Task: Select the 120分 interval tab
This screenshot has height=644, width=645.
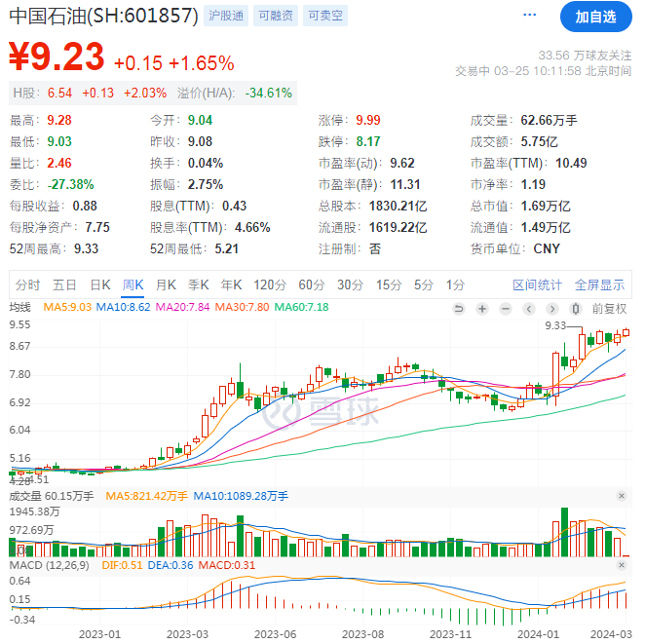Action: pyautogui.click(x=270, y=284)
